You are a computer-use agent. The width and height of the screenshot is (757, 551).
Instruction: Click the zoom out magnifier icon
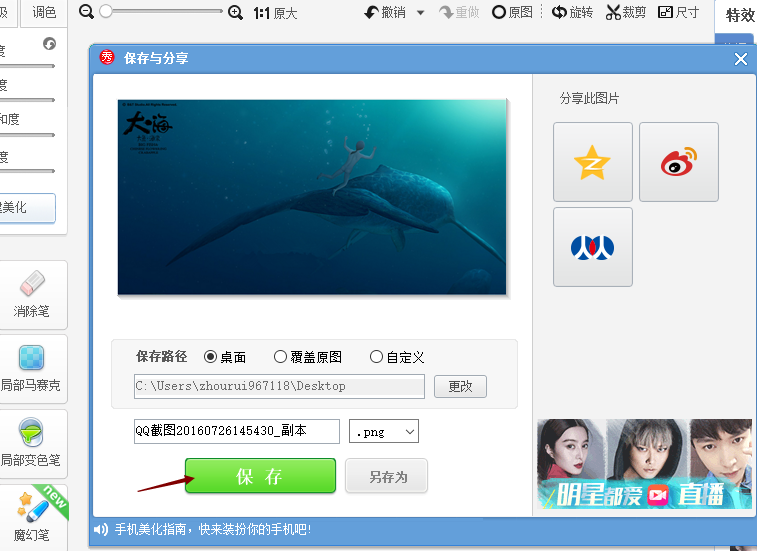click(86, 11)
